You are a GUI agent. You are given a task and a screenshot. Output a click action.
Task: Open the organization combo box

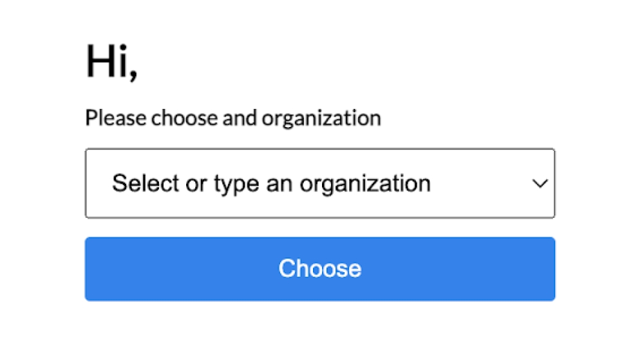click(320, 183)
